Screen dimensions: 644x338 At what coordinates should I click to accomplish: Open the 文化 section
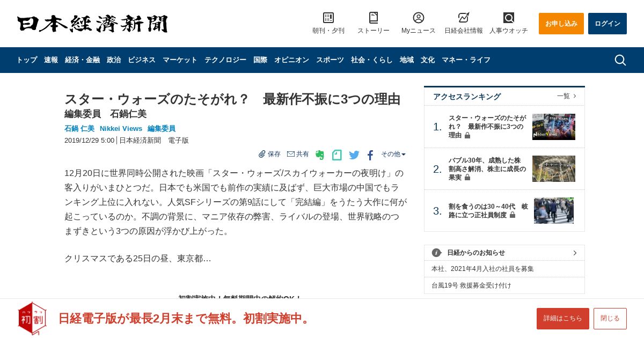point(428,60)
